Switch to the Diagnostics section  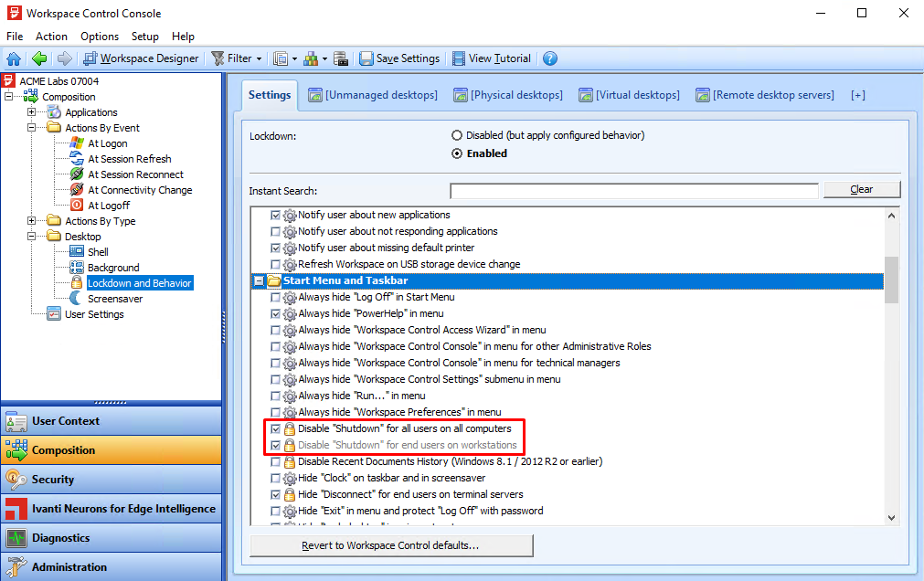click(112, 538)
